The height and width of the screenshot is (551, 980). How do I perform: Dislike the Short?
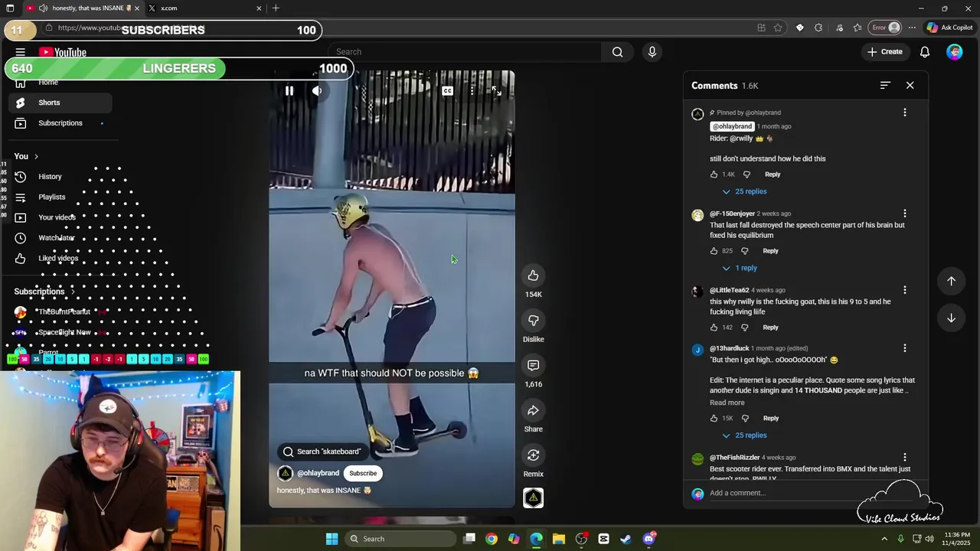coord(534,321)
